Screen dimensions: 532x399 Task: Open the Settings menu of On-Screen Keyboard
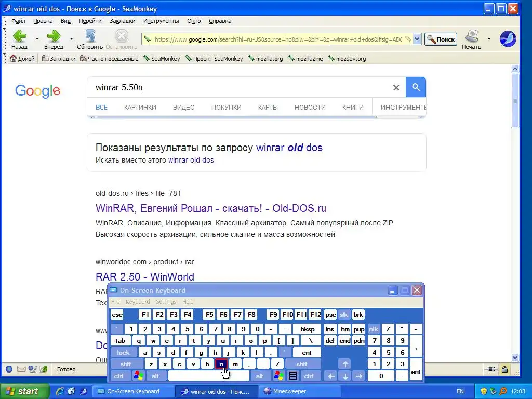click(x=166, y=302)
